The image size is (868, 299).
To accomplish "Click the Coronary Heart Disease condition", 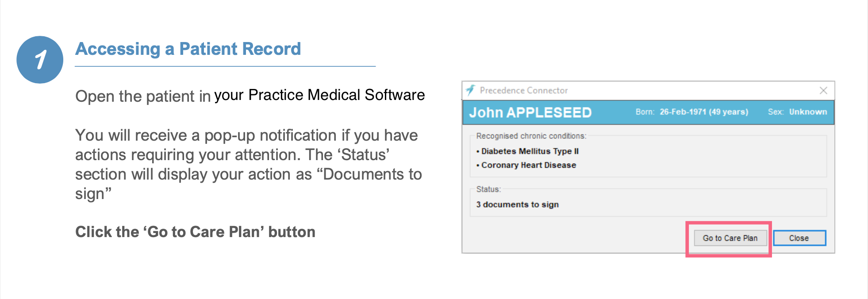I will pos(526,165).
